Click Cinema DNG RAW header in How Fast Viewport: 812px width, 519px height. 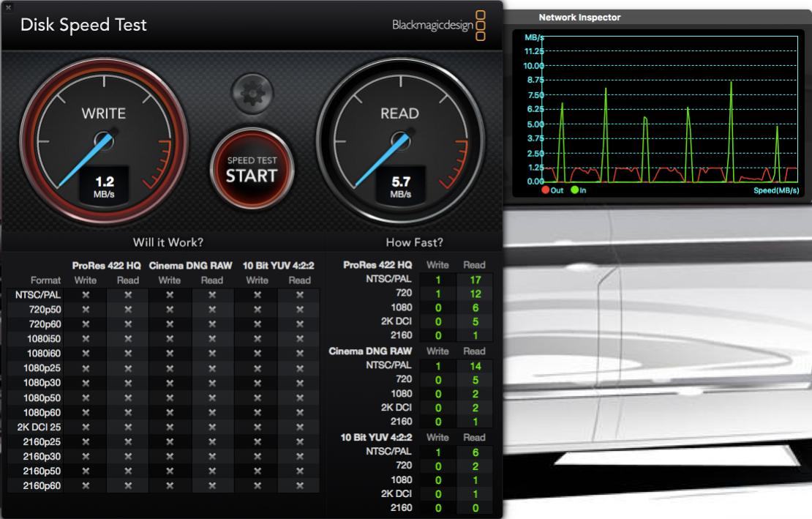click(x=370, y=351)
